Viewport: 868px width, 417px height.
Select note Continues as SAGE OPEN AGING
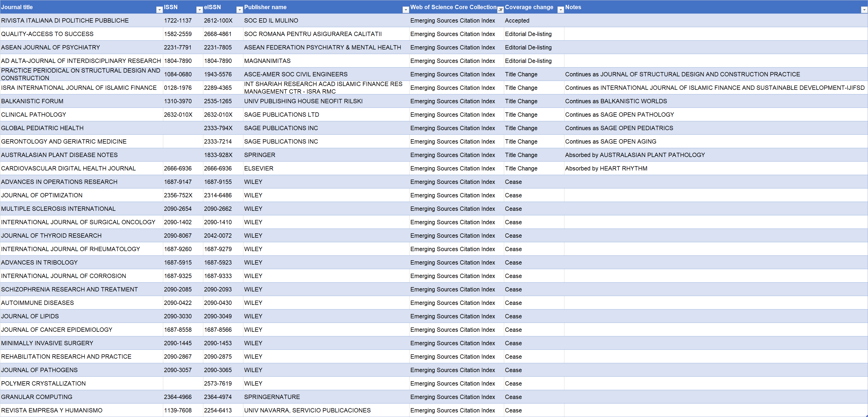(x=716, y=141)
